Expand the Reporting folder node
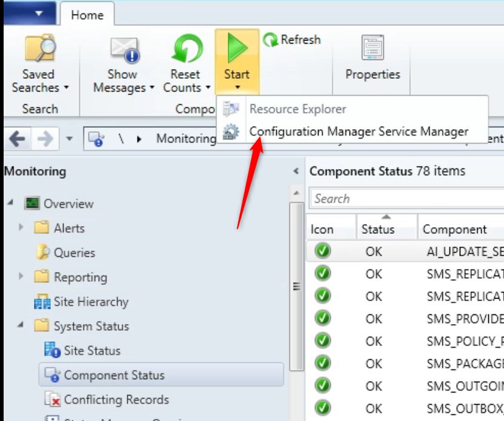 click(x=21, y=276)
